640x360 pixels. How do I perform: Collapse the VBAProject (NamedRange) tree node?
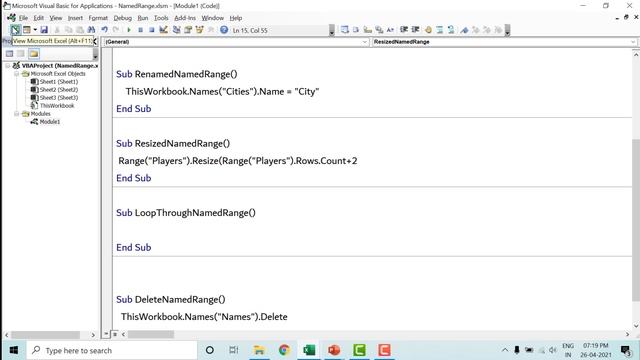tap(7, 65)
